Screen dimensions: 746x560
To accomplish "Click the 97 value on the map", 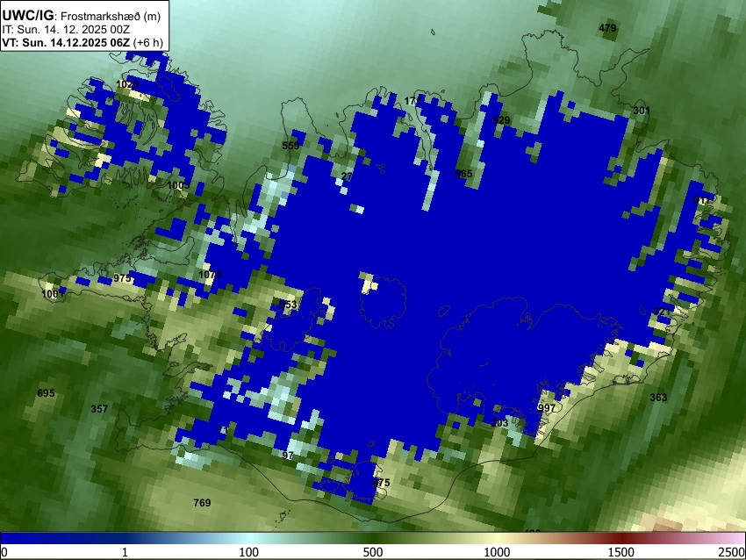I will tap(287, 456).
